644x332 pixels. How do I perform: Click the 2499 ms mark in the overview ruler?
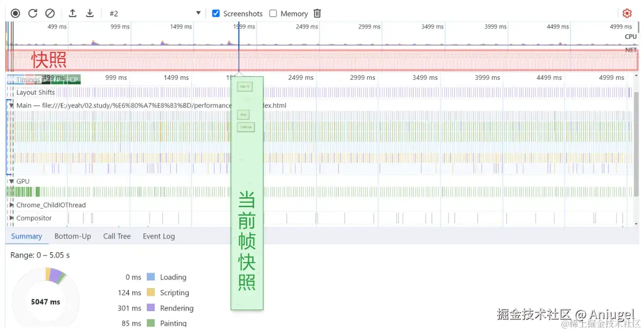[307, 26]
